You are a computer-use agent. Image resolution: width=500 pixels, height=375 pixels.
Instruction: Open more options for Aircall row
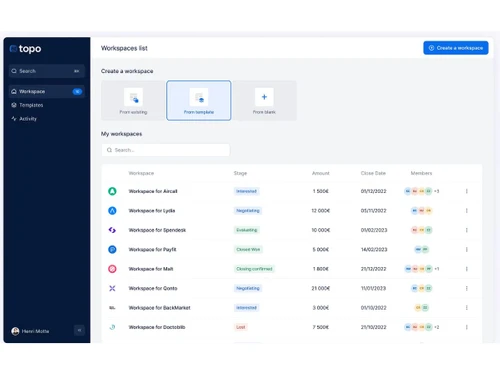[x=467, y=191]
